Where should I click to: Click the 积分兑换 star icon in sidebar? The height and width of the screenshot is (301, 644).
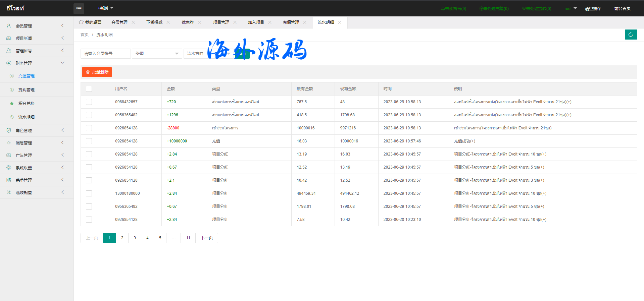tap(12, 104)
